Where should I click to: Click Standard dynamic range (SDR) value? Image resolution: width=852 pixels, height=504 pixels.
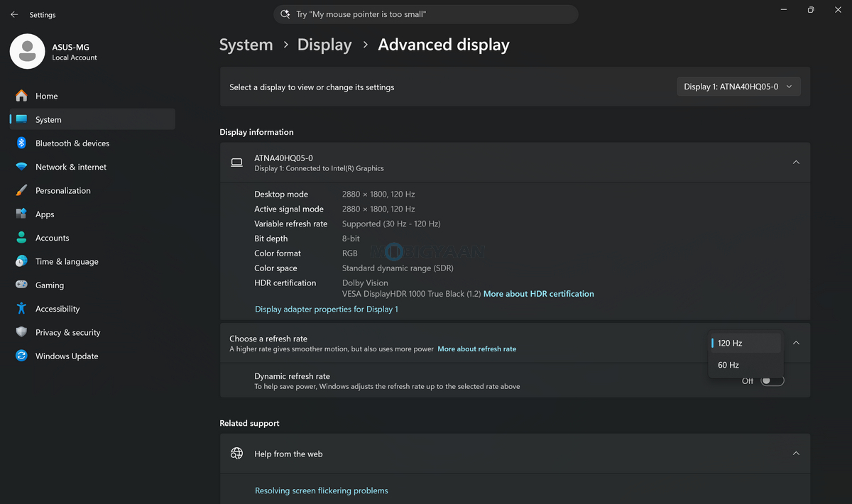pos(398,268)
